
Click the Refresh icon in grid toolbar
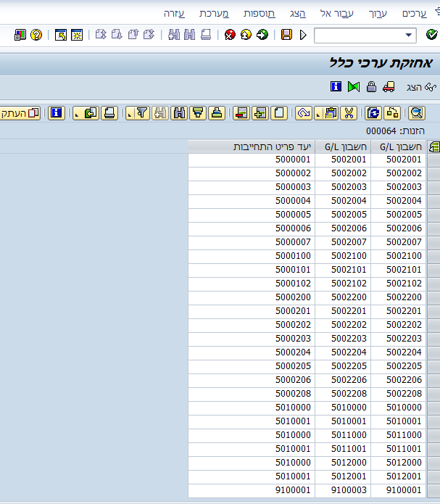(x=373, y=113)
